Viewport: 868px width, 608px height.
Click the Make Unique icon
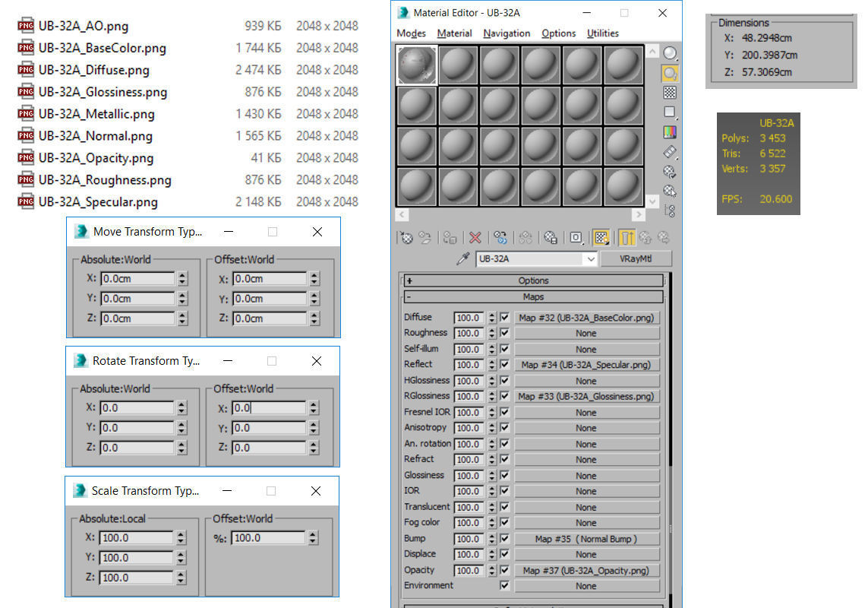526,238
